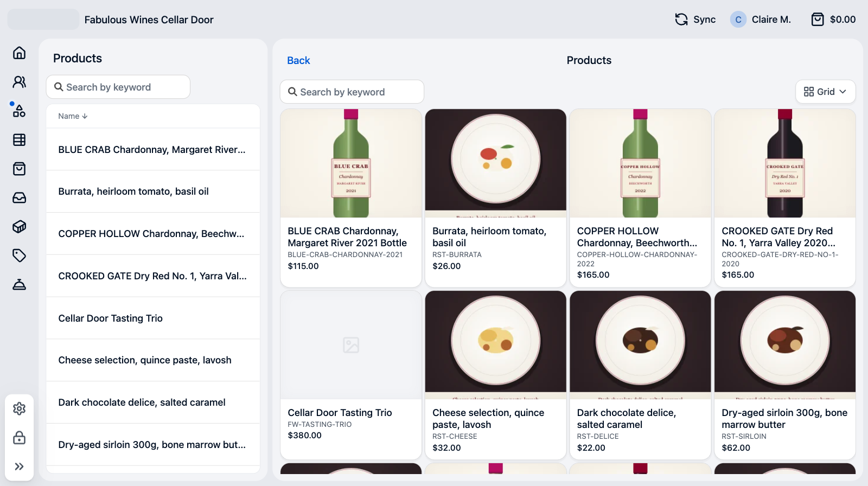868x486 pixels.
Task: Open the table grid icon in sidebar
Action: [x=20, y=140]
